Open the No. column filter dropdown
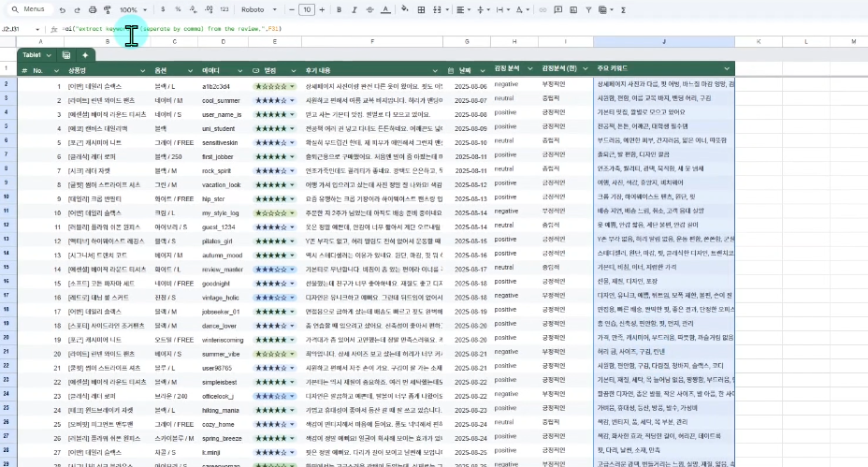 point(56,71)
